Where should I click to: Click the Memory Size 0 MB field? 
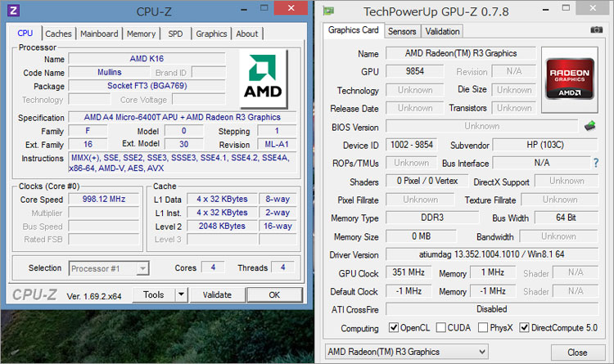point(421,236)
